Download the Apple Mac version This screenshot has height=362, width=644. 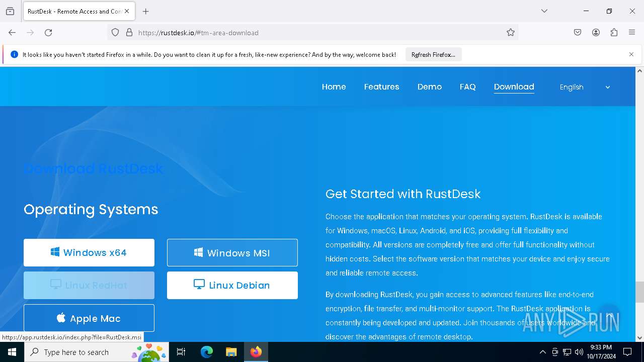(x=89, y=318)
